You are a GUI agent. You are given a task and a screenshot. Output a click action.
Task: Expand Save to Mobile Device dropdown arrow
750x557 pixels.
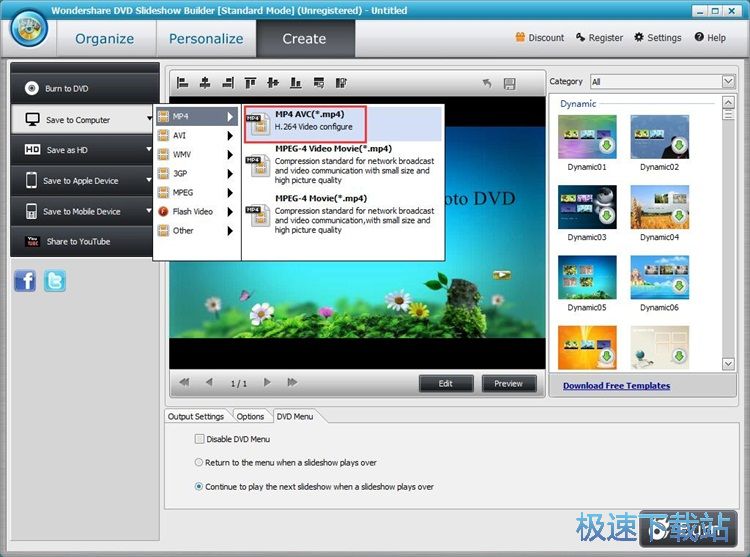coord(149,210)
